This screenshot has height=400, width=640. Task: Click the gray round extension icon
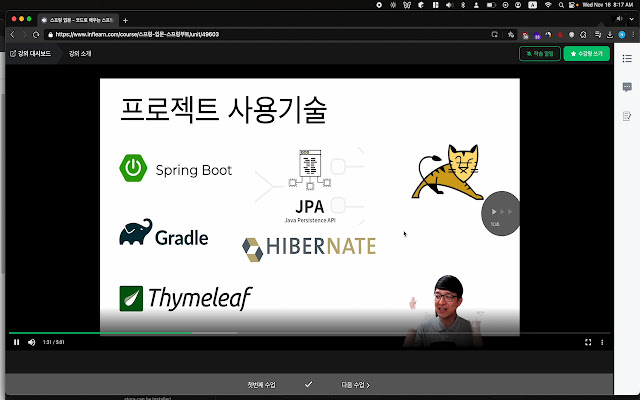pos(571,35)
